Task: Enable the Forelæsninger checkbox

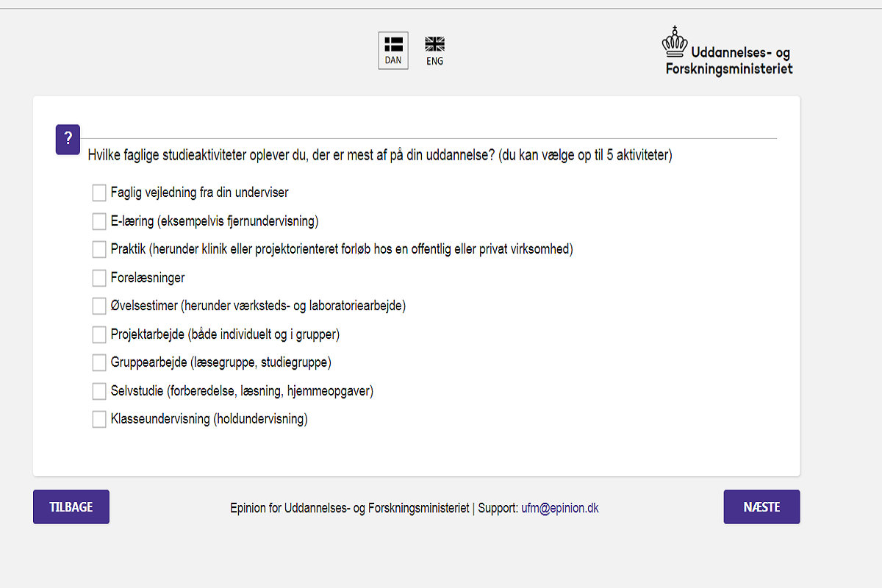Action: [99, 278]
